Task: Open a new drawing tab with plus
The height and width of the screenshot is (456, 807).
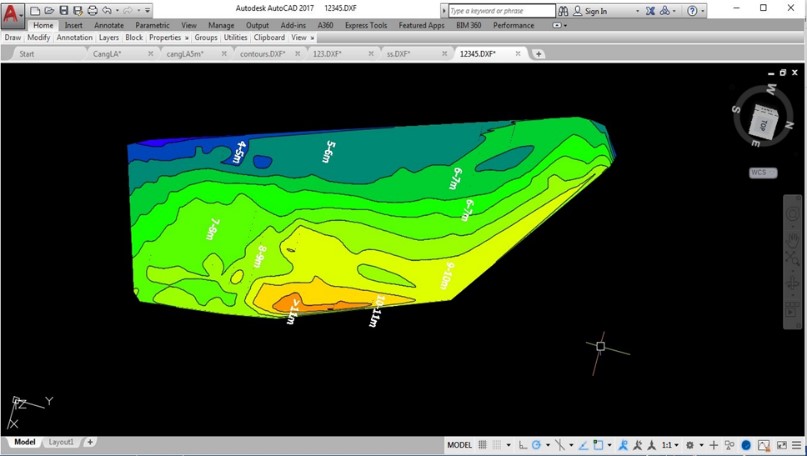Action: pyautogui.click(x=538, y=54)
